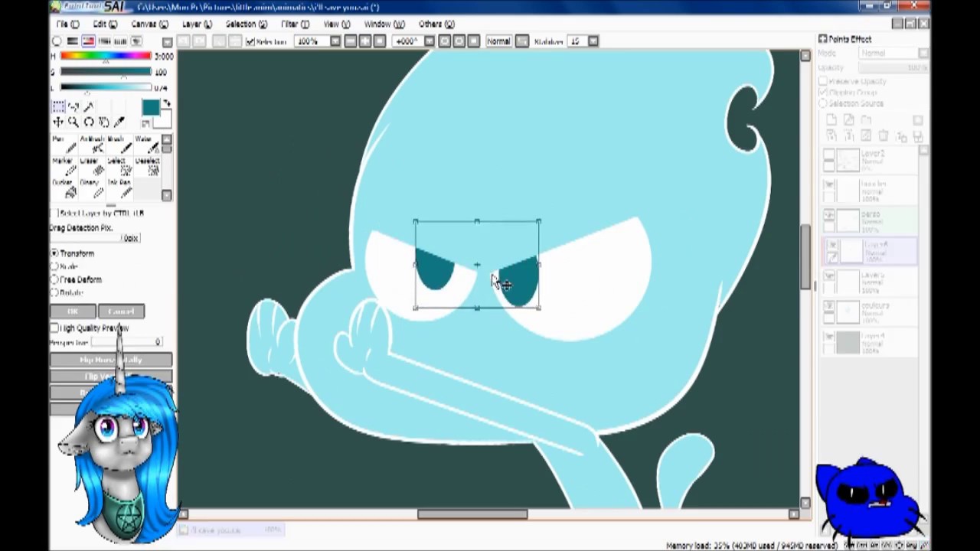Select the Magic Wand tool
Screen dimensions: 980x551
pyautogui.click(x=89, y=107)
